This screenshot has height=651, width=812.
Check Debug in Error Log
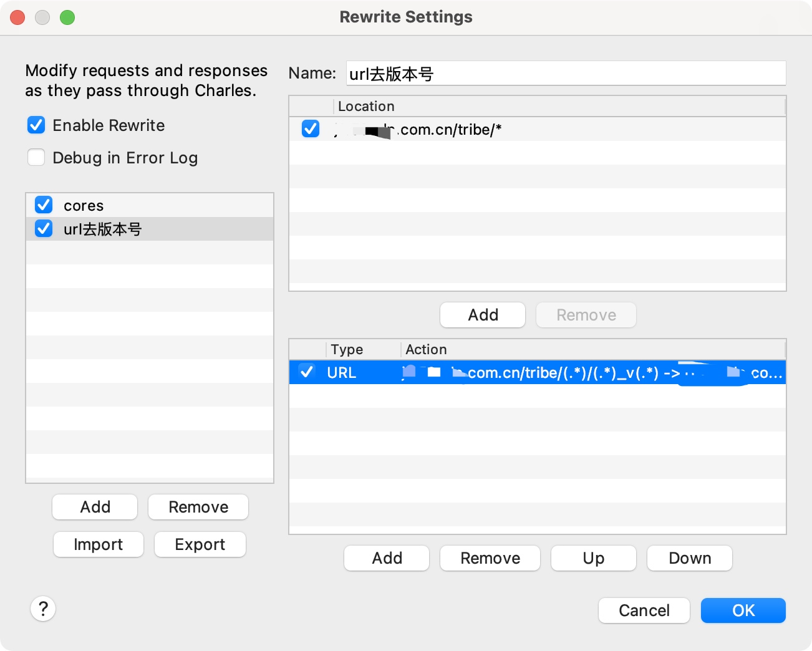coord(36,157)
